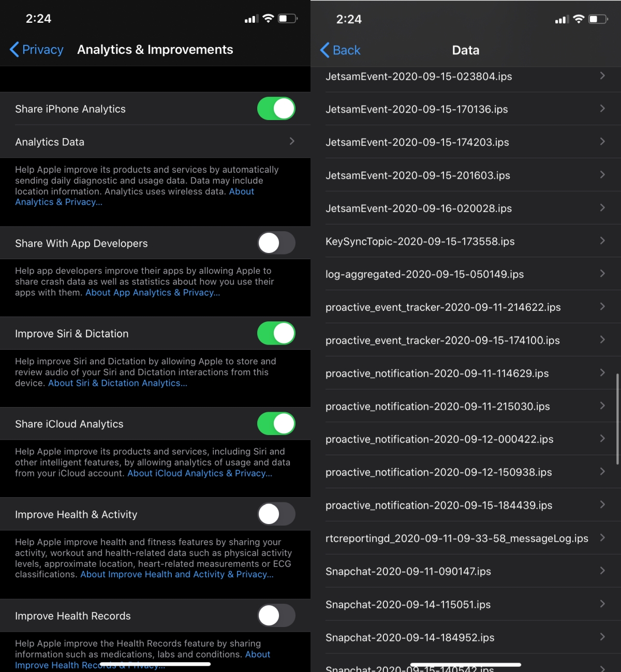The height and width of the screenshot is (672, 621).
Task: Tap chevron beside JetsamEvent-2020-09-15-170136.ips
Action: pyautogui.click(x=602, y=109)
